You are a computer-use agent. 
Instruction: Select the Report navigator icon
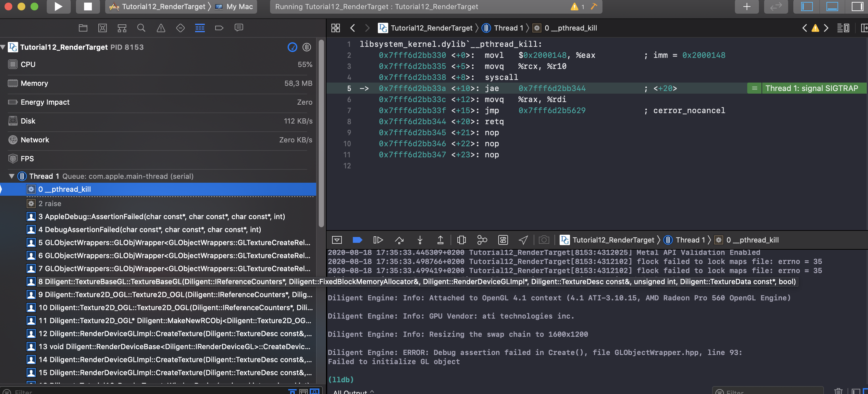coord(239,28)
